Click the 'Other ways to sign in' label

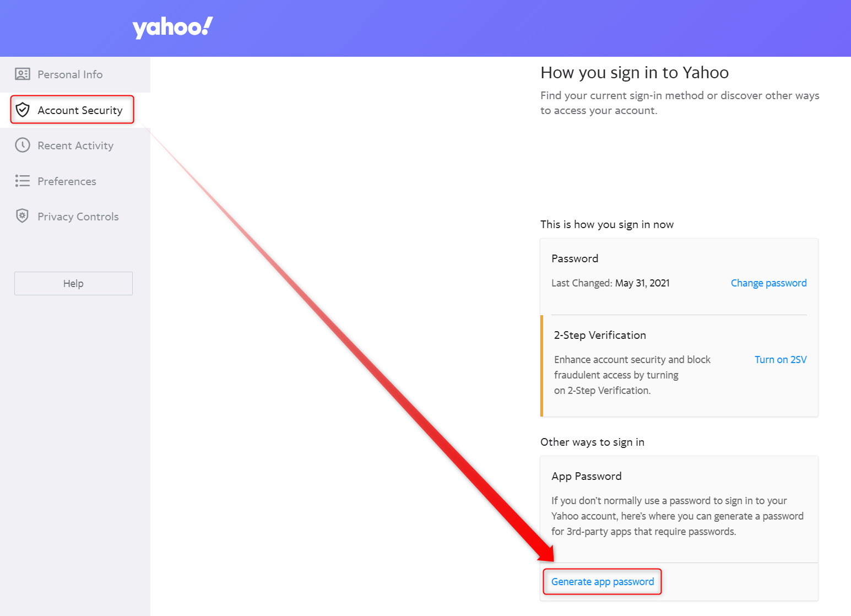pos(592,442)
